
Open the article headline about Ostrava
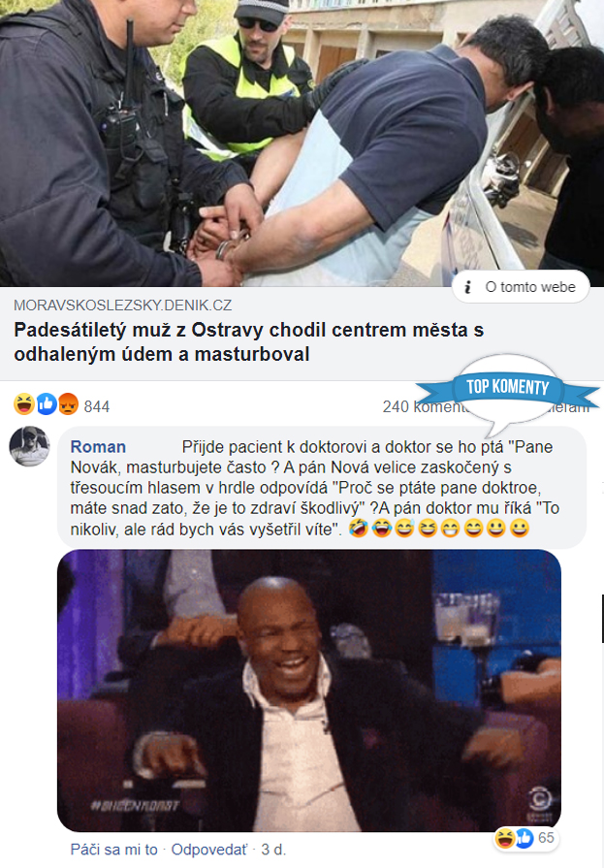coord(248,341)
